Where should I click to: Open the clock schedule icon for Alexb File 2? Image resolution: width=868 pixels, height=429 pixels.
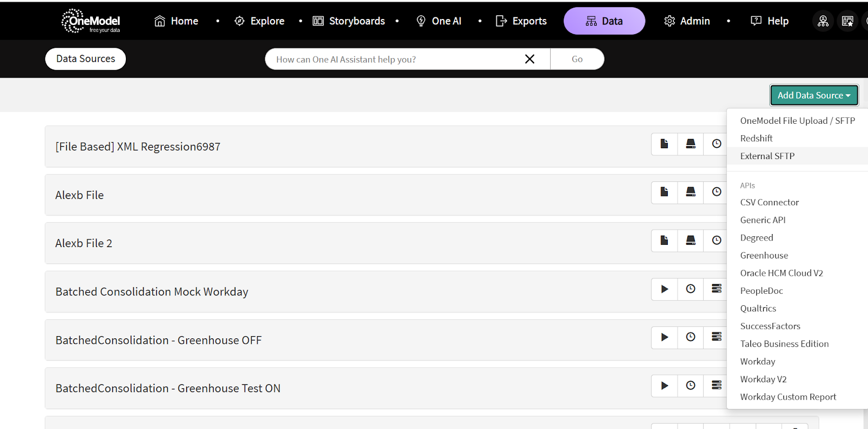pyautogui.click(x=717, y=241)
